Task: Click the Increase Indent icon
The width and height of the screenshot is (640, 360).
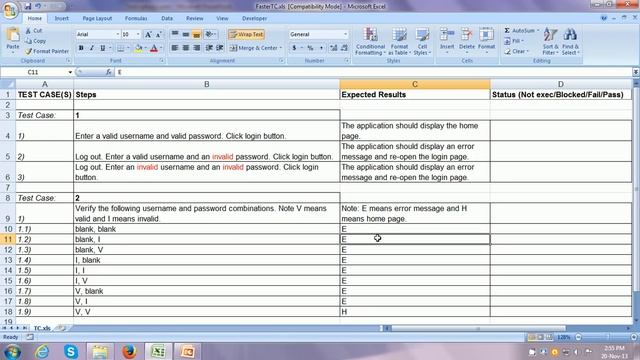Action: tap(220, 48)
